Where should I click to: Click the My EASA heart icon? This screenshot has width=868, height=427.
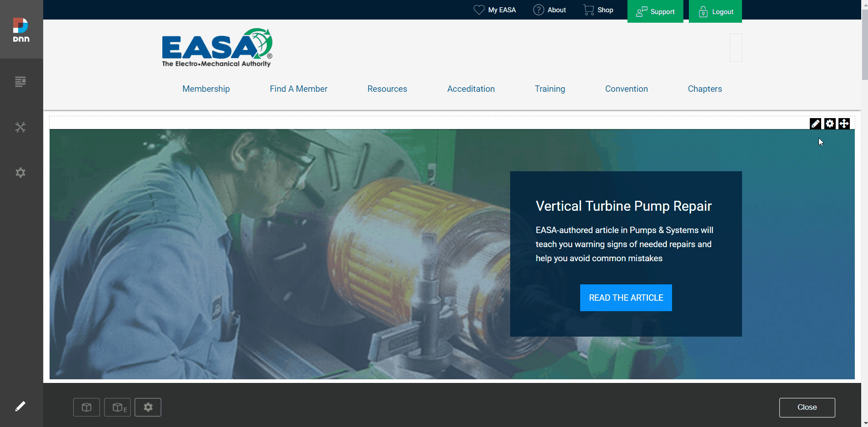(x=479, y=10)
